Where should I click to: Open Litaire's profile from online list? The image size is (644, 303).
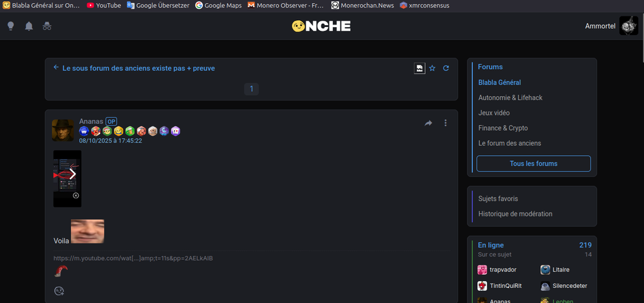[561, 270]
